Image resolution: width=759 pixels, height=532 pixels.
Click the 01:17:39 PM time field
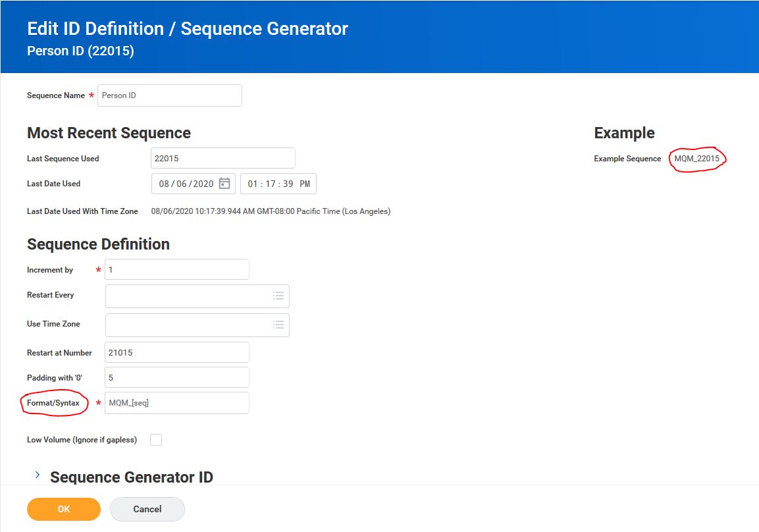pyautogui.click(x=278, y=184)
